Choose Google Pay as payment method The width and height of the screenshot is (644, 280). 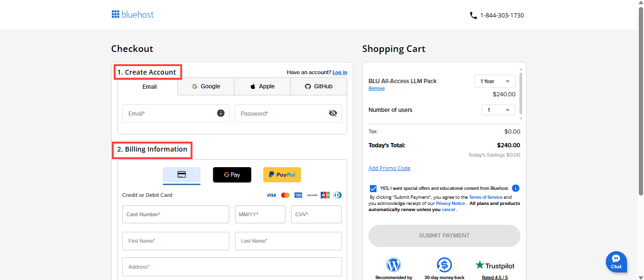(x=232, y=175)
